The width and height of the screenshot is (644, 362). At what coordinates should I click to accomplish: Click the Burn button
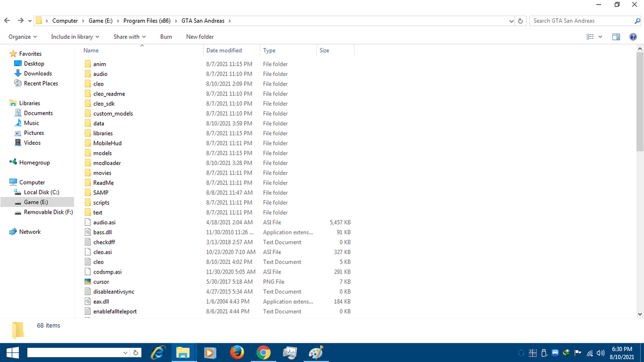pyautogui.click(x=166, y=37)
